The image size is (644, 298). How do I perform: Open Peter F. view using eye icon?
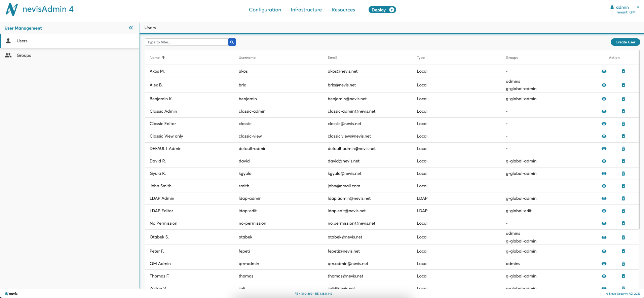click(604, 251)
